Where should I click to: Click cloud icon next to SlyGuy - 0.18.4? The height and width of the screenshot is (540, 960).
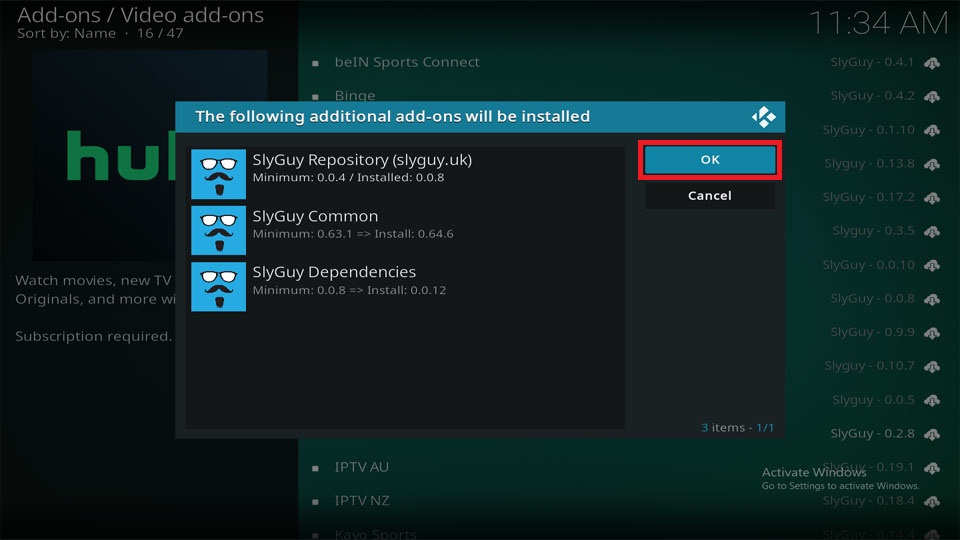point(932,501)
